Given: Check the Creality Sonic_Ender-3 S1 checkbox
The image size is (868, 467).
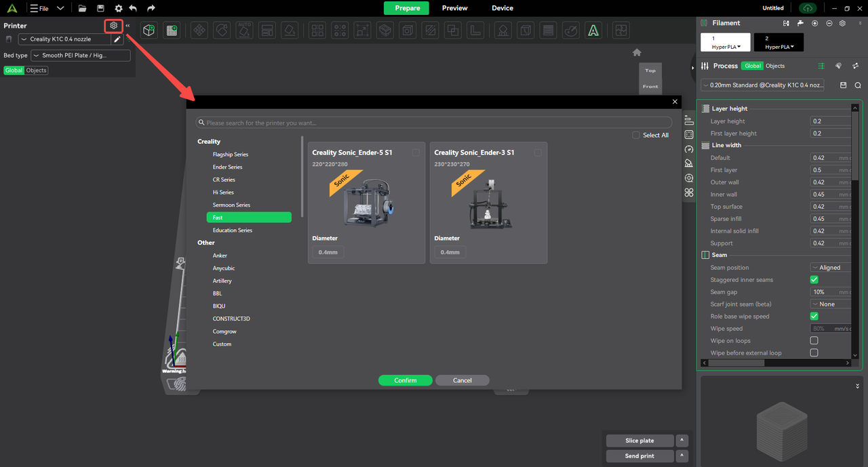Looking at the screenshot, I should (538, 153).
